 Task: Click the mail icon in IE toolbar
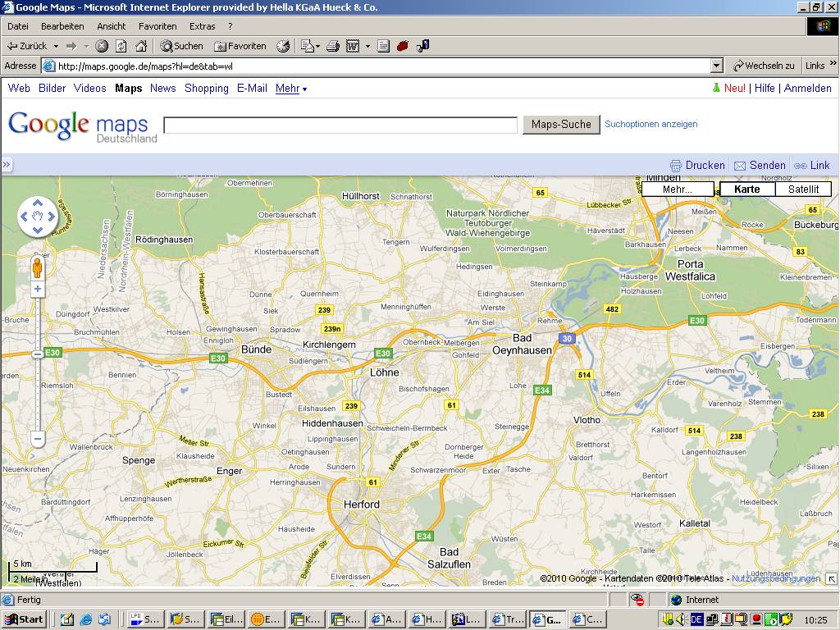[x=307, y=46]
